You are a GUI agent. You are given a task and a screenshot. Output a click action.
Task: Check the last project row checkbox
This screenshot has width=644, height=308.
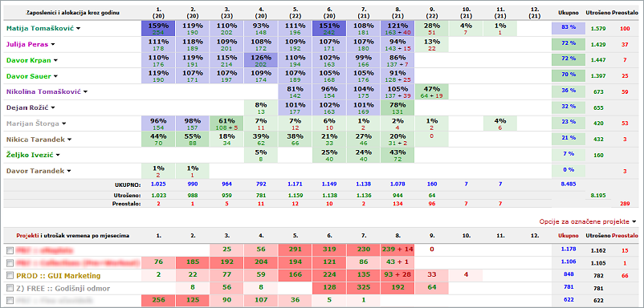coord(10,301)
